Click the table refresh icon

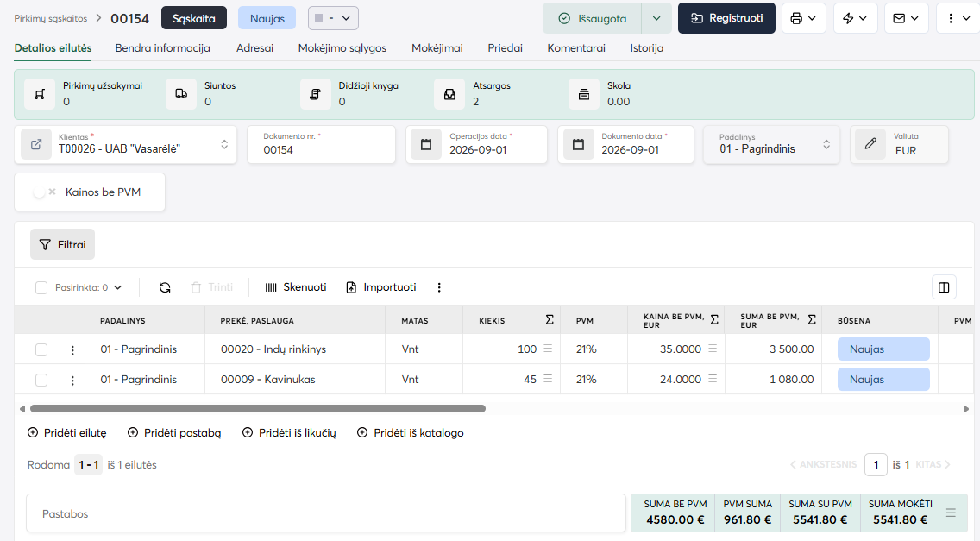(165, 287)
